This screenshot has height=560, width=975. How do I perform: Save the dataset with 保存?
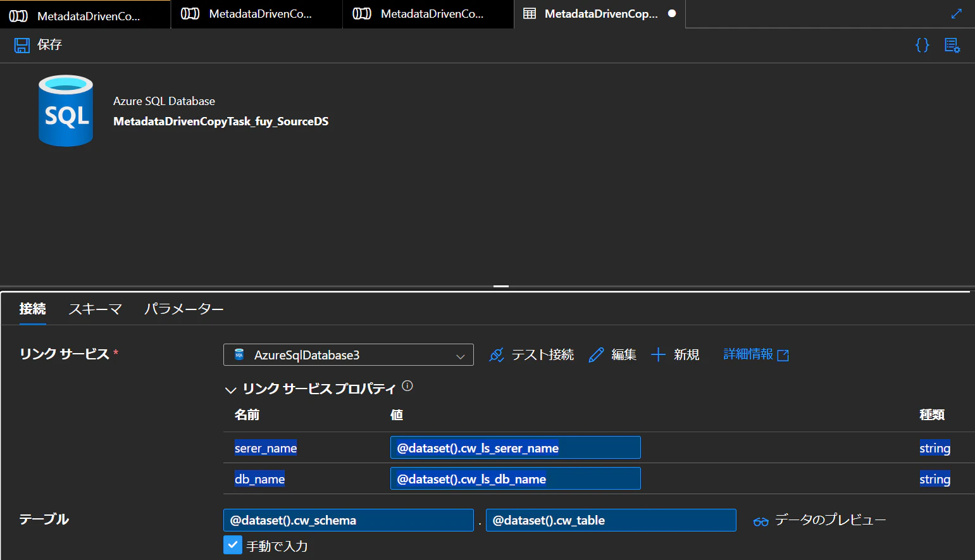(x=38, y=45)
